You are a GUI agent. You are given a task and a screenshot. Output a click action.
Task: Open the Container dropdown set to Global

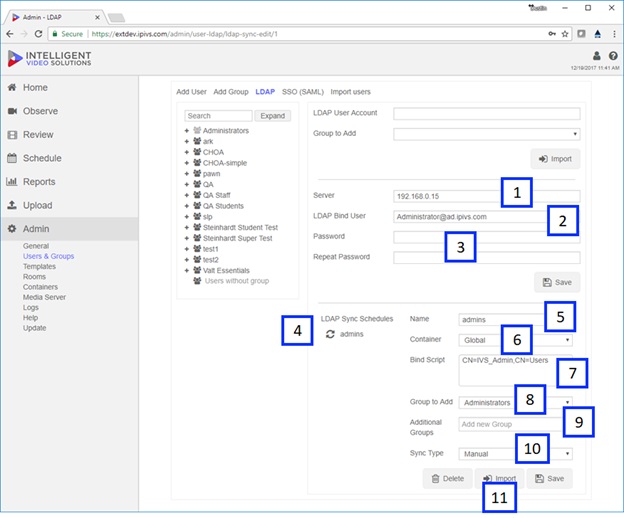pos(515,340)
